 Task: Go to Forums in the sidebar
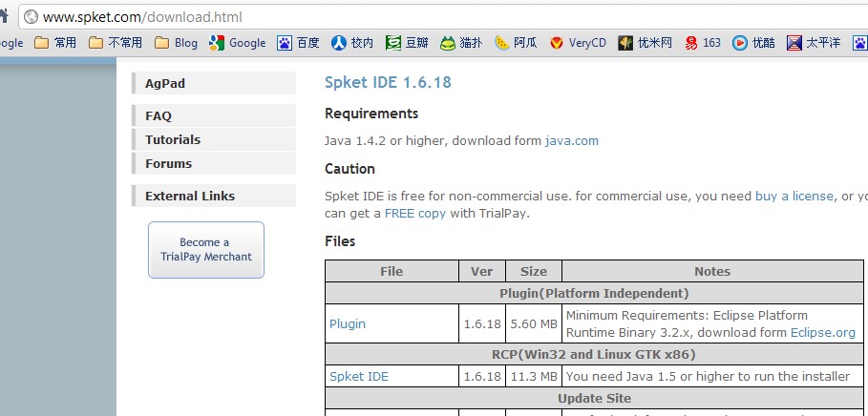(x=214, y=163)
